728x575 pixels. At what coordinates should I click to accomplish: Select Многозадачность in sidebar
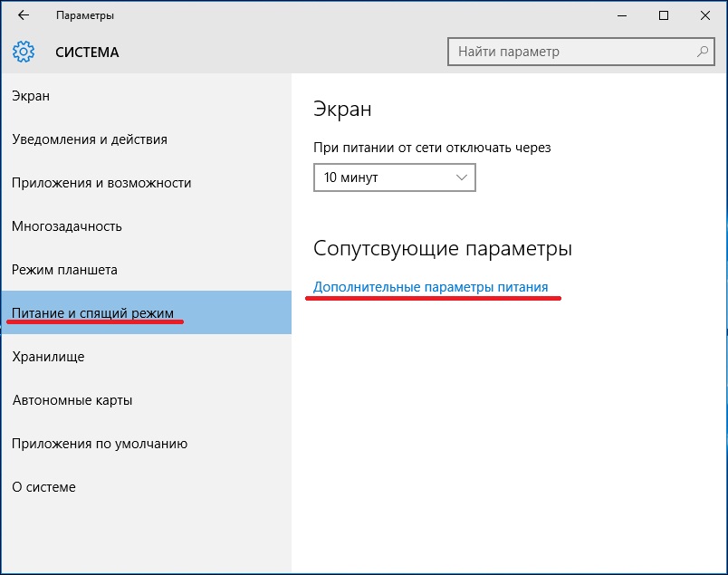tap(67, 226)
